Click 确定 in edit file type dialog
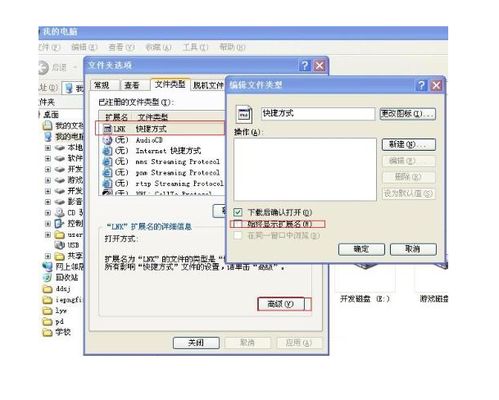The width and height of the screenshot is (499, 400). pyautogui.click(x=361, y=249)
